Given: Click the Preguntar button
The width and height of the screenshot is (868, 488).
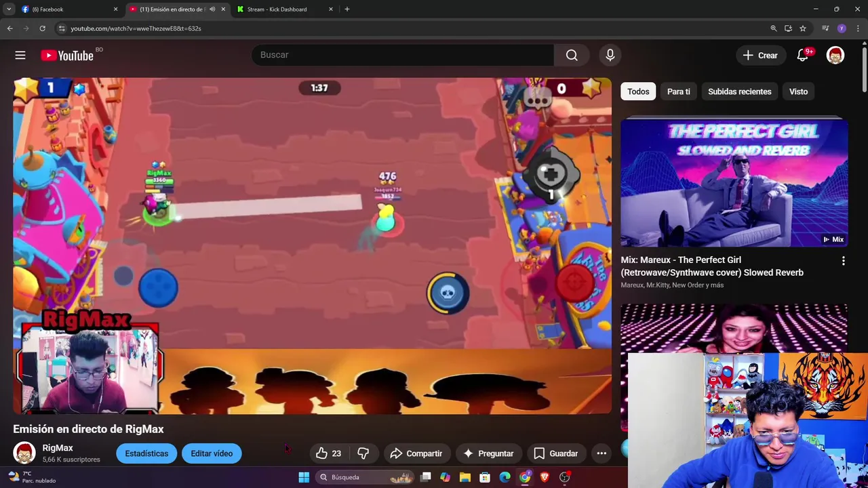Looking at the screenshot, I should 488,453.
